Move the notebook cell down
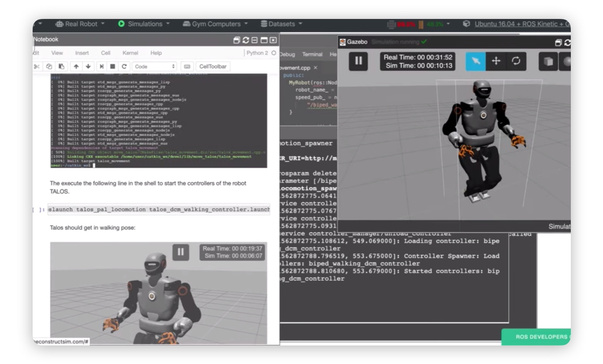603x364 pixels. tap(88, 67)
